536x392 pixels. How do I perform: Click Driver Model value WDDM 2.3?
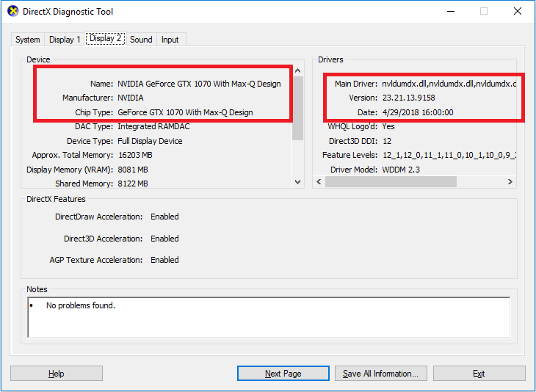(x=401, y=170)
